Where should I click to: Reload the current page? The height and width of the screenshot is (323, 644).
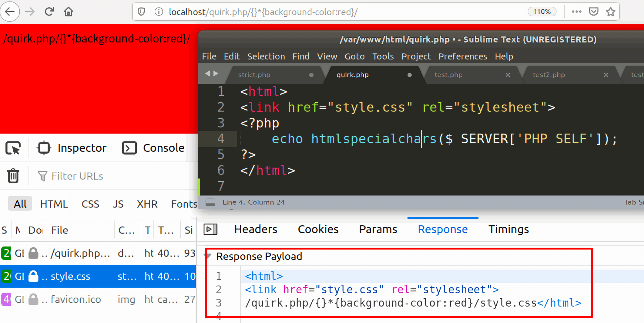coord(49,12)
